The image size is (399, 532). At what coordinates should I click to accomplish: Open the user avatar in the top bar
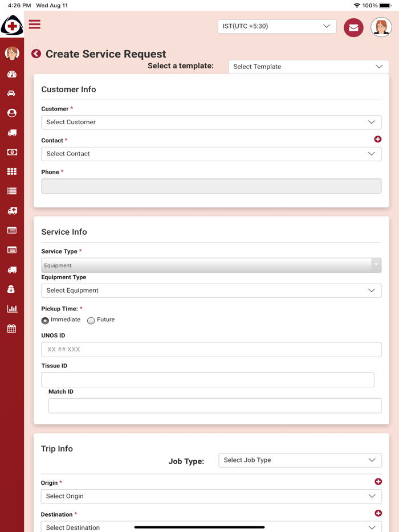click(x=381, y=27)
